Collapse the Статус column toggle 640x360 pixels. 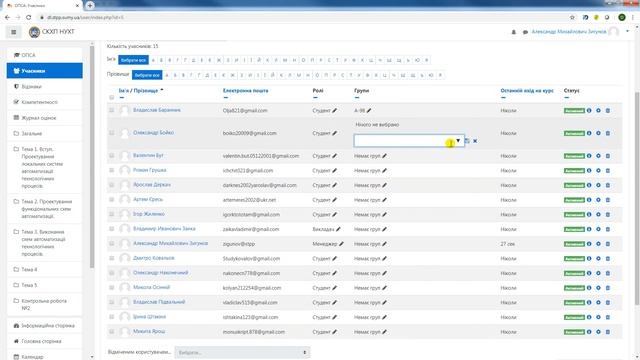(x=567, y=98)
